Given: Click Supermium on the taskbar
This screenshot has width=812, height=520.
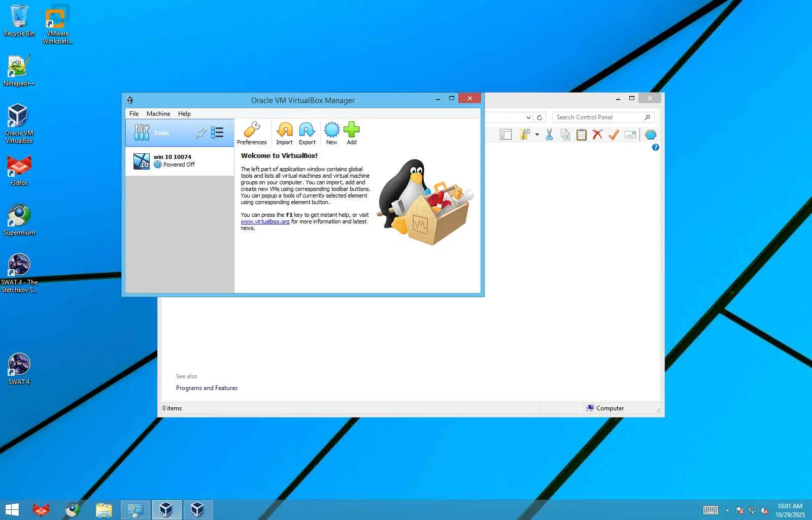Looking at the screenshot, I should click(73, 510).
